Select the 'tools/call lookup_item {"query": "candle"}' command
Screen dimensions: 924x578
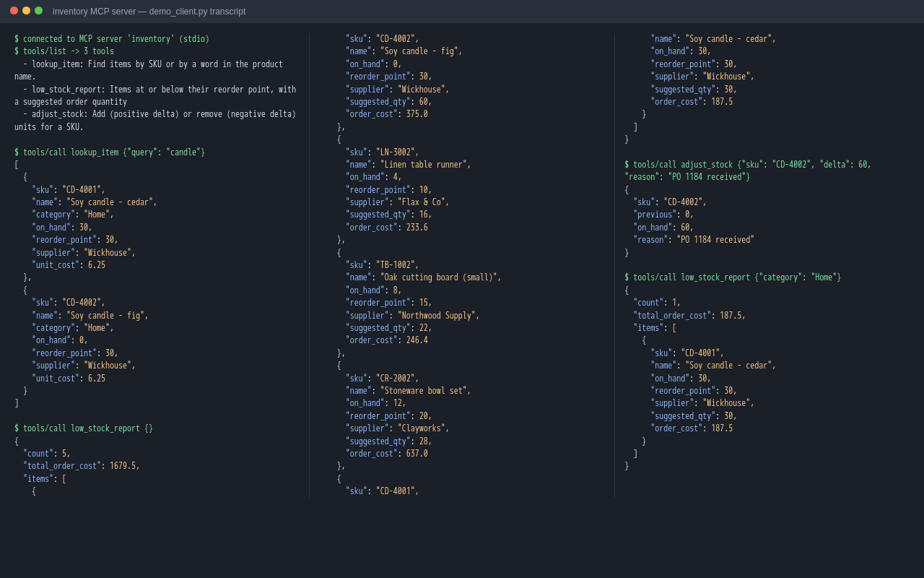coord(110,152)
